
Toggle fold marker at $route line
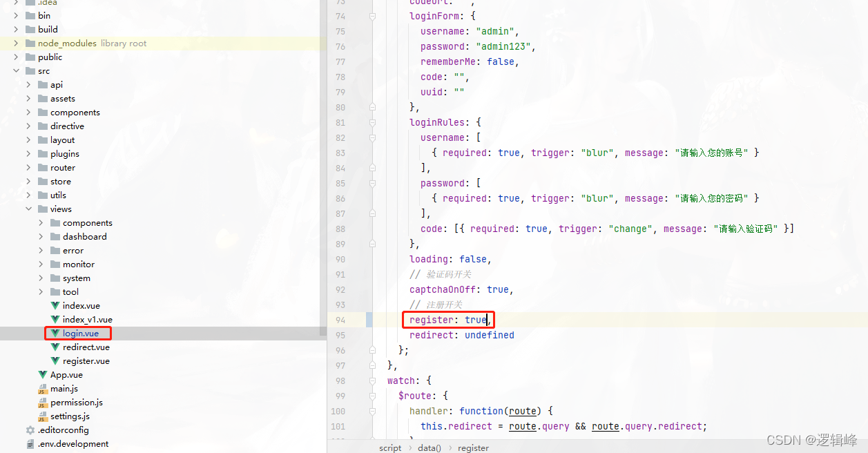[x=372, y=396]
